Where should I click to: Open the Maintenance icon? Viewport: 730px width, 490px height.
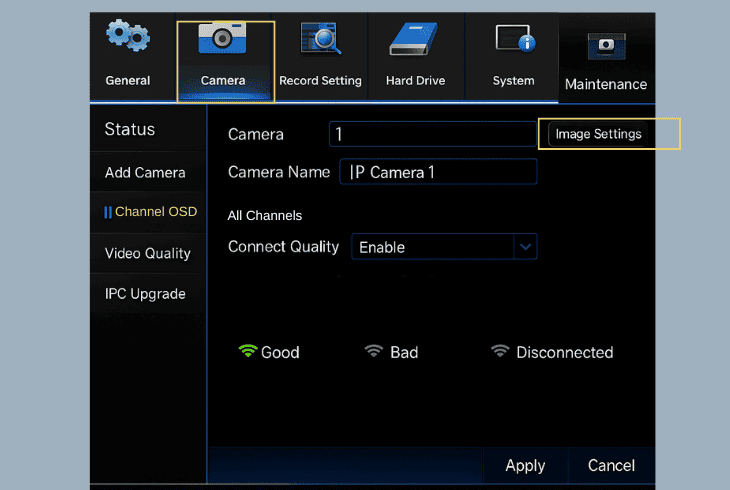click(x=606, y=46)
